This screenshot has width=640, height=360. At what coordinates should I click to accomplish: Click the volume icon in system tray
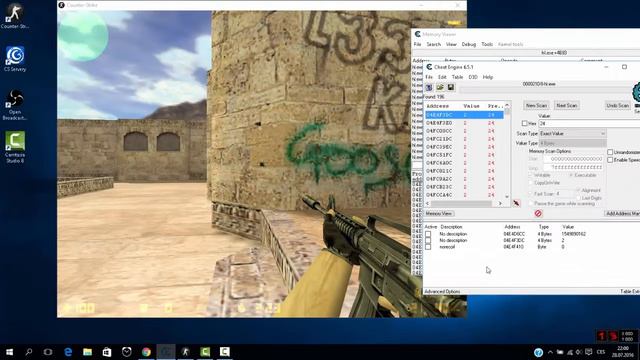click(579, 352)
